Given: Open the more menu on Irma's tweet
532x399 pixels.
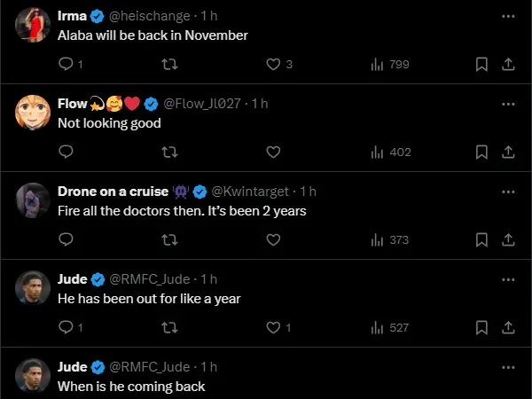Looking at the screenshot, I should (x=507, y=16).
